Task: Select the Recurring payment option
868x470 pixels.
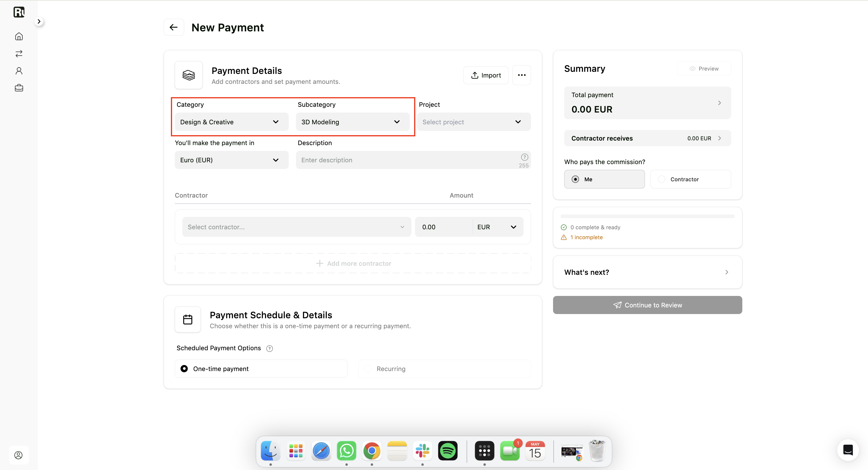Action: 445,369
